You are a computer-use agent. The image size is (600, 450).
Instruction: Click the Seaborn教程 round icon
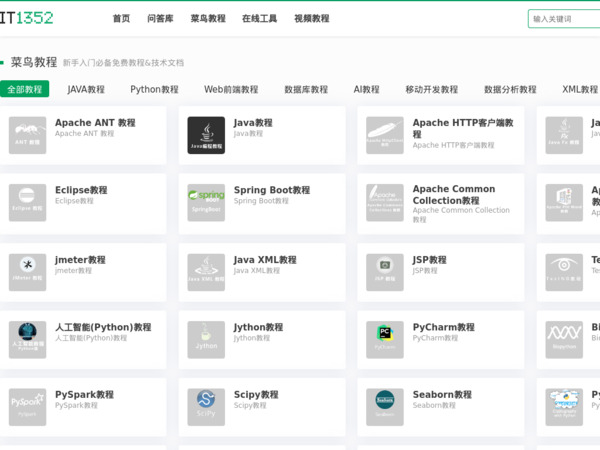(x=385, y=407)
